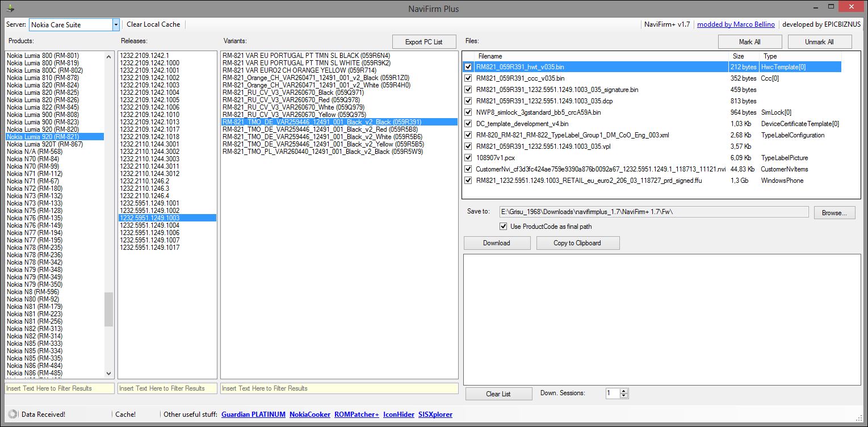Click Copy to Clipboard button

pos(577,243)
